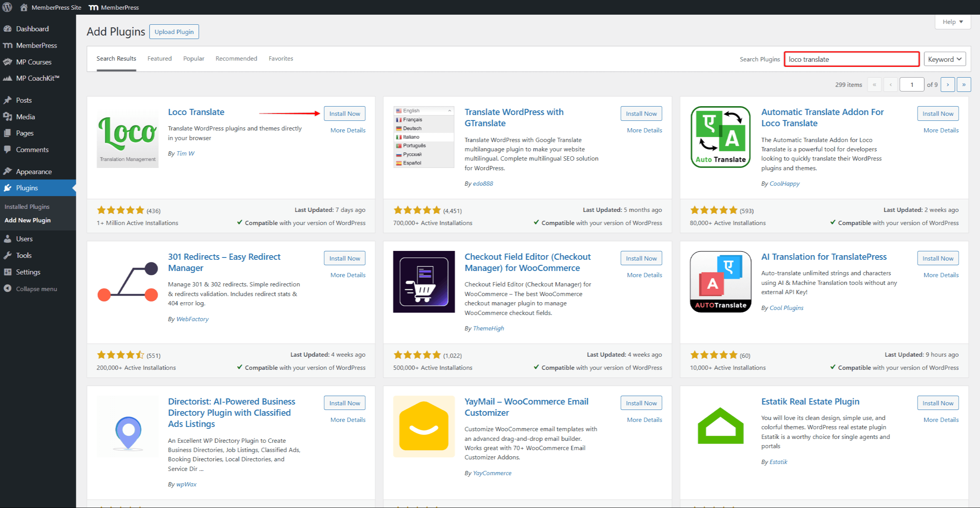Image resolution: width=980 pixels, height=508 pixels.
Task: Open the MP Courses menu icon
Action: (x=7, y=62)
